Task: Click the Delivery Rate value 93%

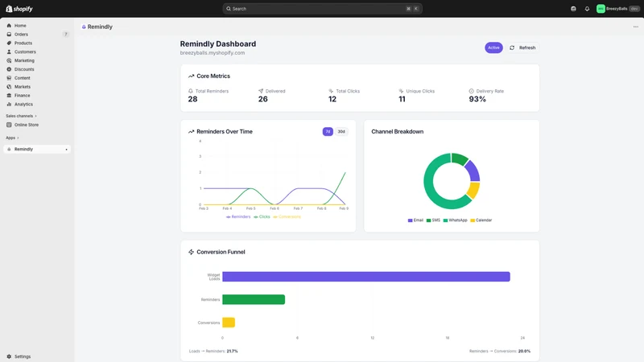Action: (x=477, y=99)
